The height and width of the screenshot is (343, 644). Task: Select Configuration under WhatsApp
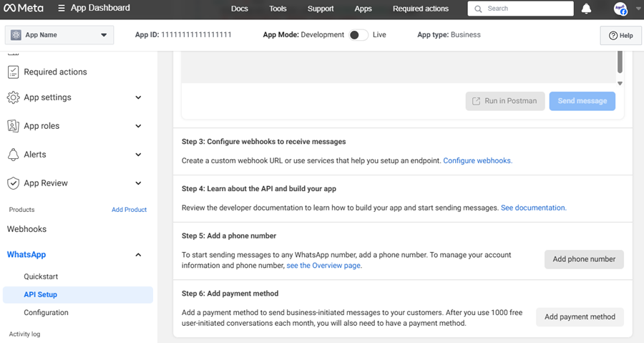coord(46,313)
